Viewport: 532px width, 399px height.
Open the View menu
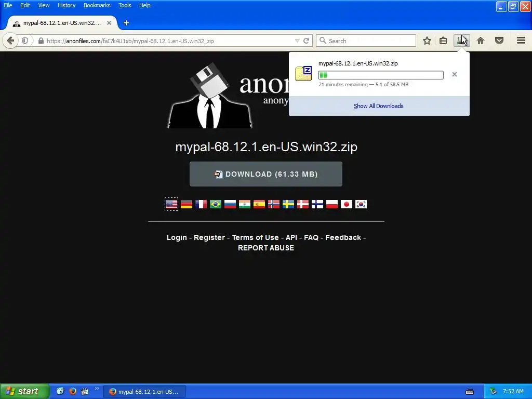coord(44,5)
